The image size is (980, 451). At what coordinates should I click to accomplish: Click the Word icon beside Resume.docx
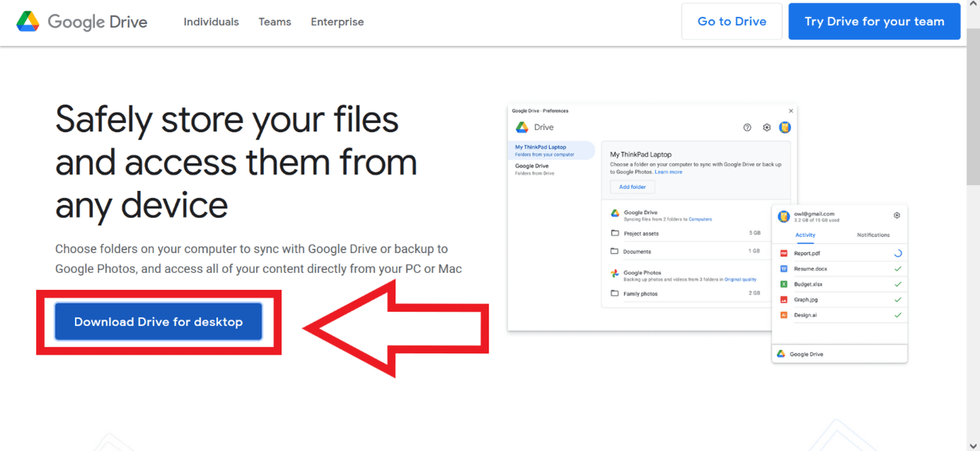click(783, 269)
